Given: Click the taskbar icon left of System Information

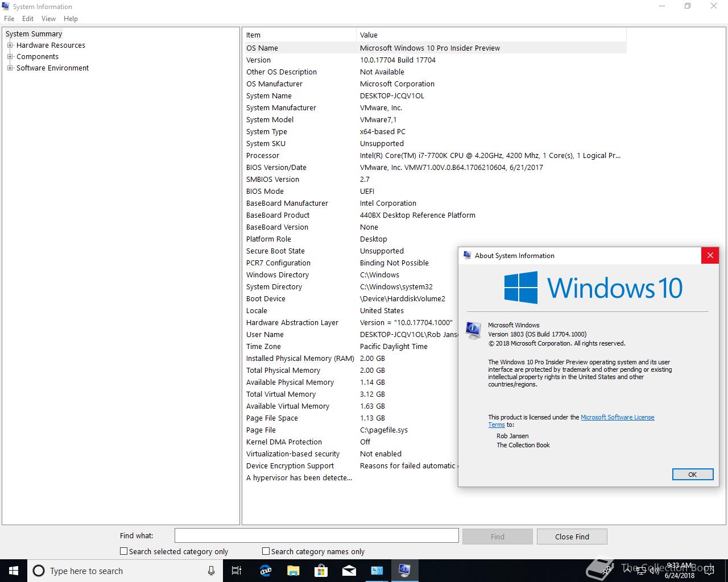Looking at the screenshot, I should tap(377, 571).
